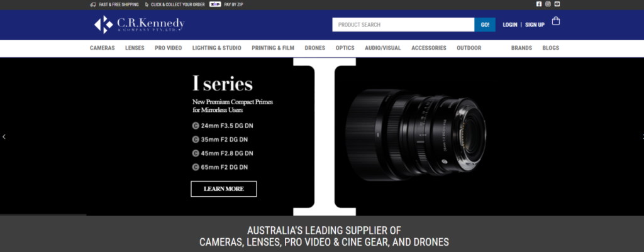
Task: Click the Zip payment logo
Action: click(215, 4)
